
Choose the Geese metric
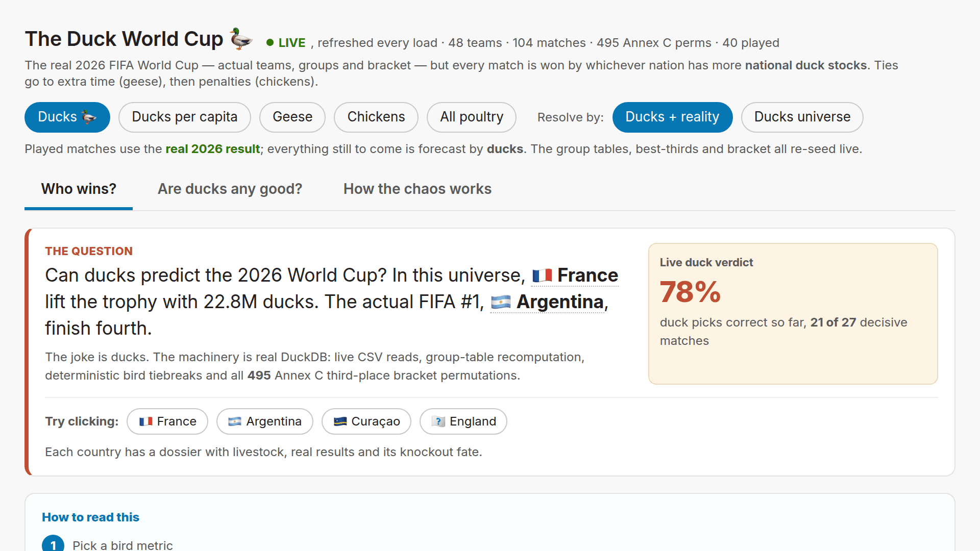pos(292,117)
